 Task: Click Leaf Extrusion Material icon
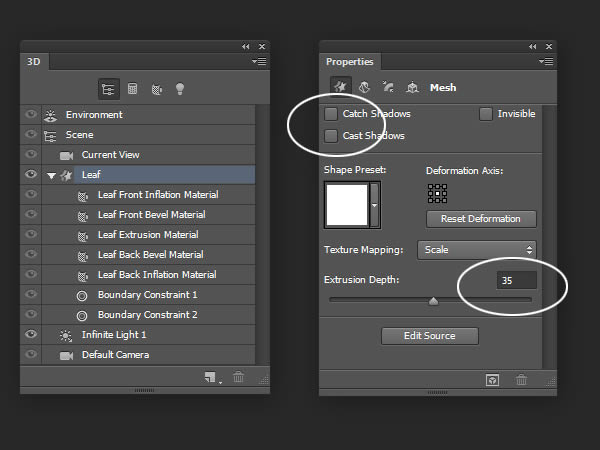coord(83,236)
